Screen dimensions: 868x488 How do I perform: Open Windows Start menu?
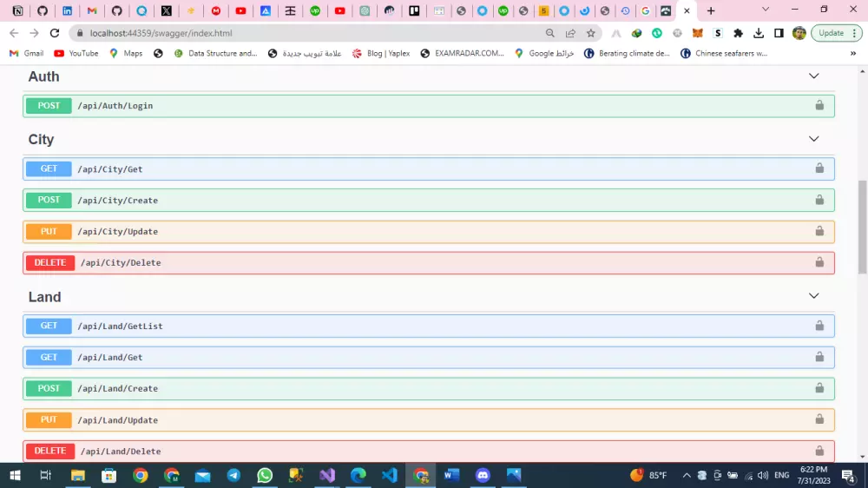(x=15, y=475)
